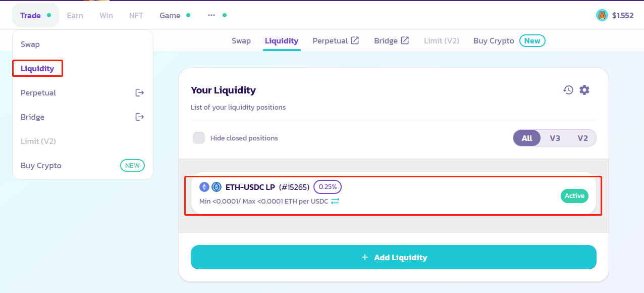Select the V3 filter toggle
Viewport: 644px width, 293px height.
pos(555,138)
